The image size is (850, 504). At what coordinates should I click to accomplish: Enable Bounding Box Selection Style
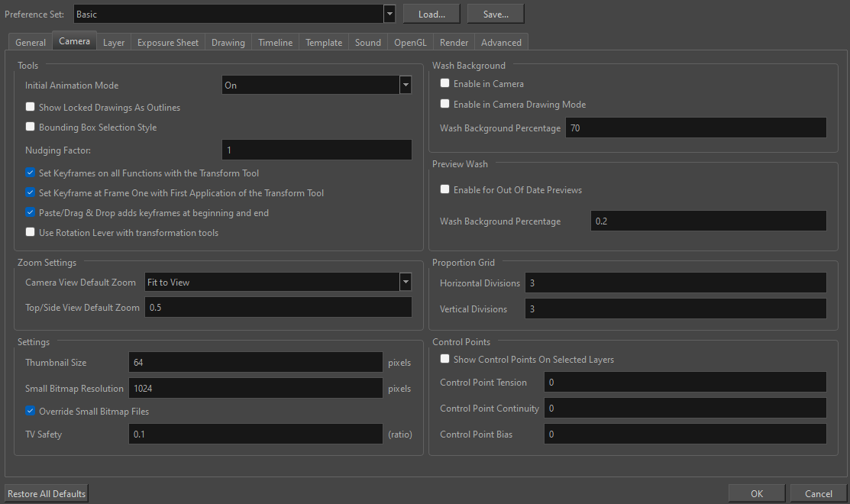click(x=30, y=127)
